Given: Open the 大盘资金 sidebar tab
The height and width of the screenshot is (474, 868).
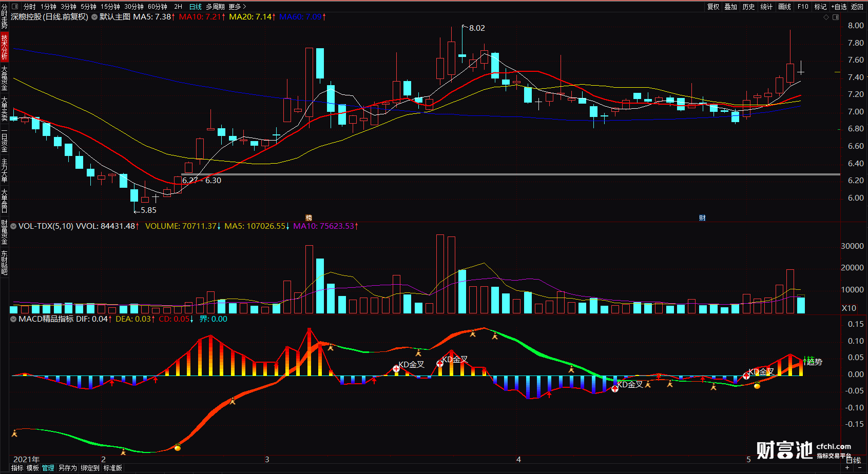Looking at the screenshot, I should click(4, 78).
